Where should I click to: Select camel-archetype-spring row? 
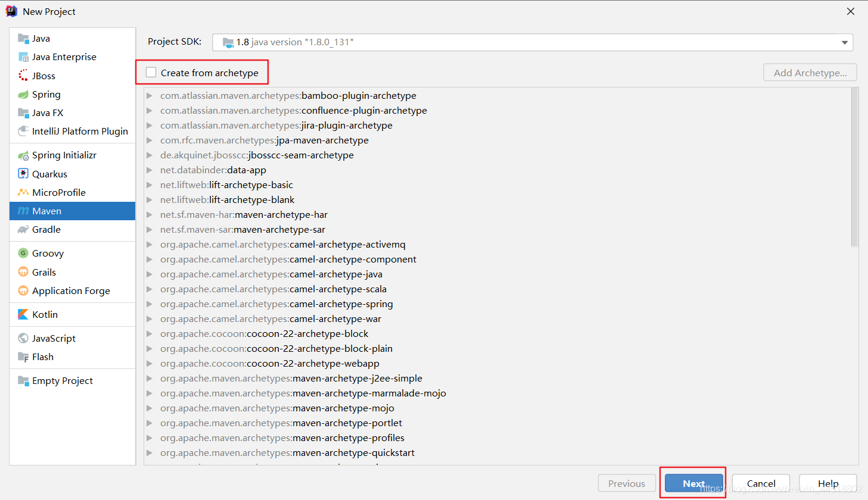(498, 304)
